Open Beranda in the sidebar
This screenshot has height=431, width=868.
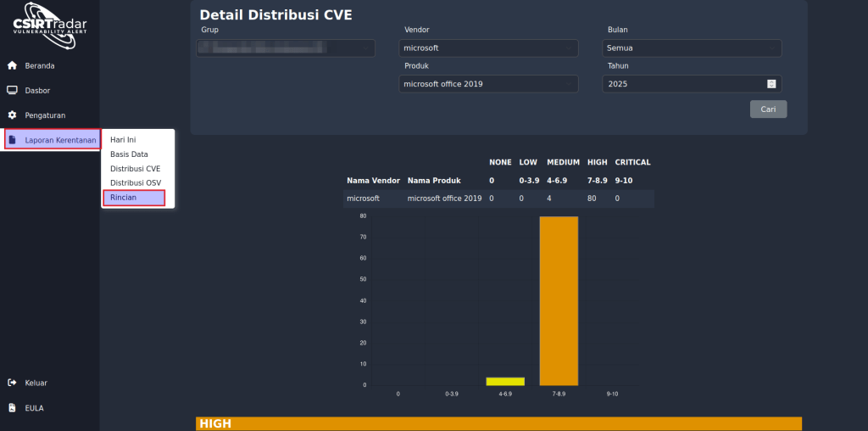pos(39,65)
